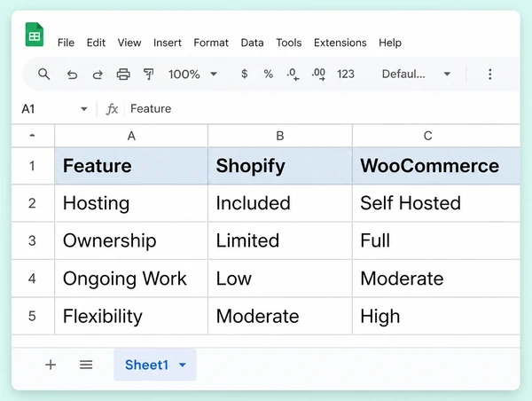This screenshot has height=401, width=532.
Task: Open the Extensions menu
Action: click(x=340, y=43)
